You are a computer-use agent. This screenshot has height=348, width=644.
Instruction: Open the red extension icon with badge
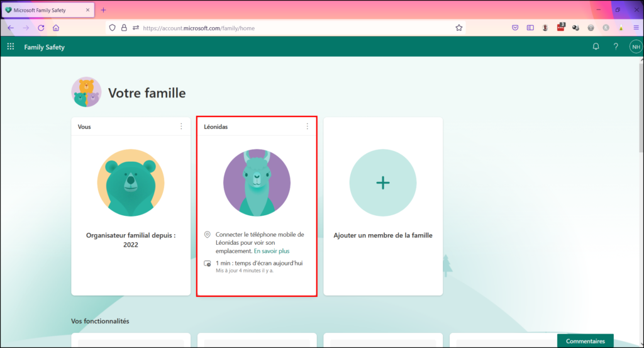pos(560,28)
